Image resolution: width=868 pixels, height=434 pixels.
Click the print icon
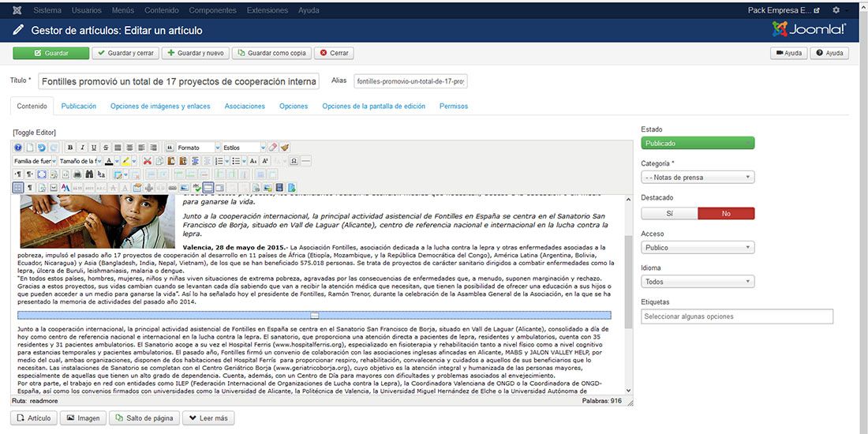point(77,174)
